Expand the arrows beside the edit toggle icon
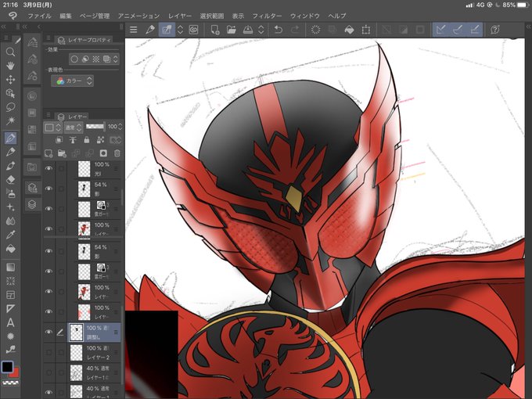The image size is (532, 399). click(x=181, y=30)
